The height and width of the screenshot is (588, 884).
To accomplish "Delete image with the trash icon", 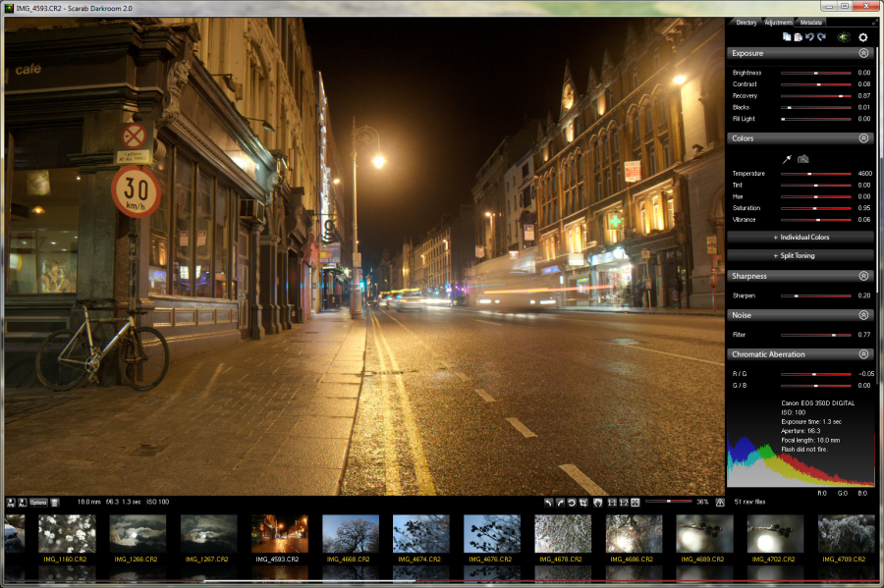I will point(55,502).
